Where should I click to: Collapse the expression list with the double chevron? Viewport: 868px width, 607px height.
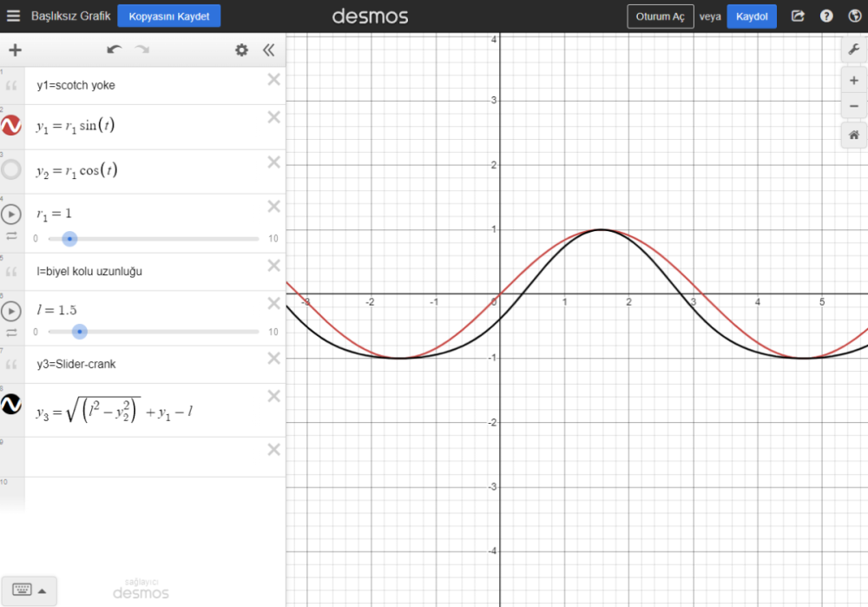[x=269, y=49]
